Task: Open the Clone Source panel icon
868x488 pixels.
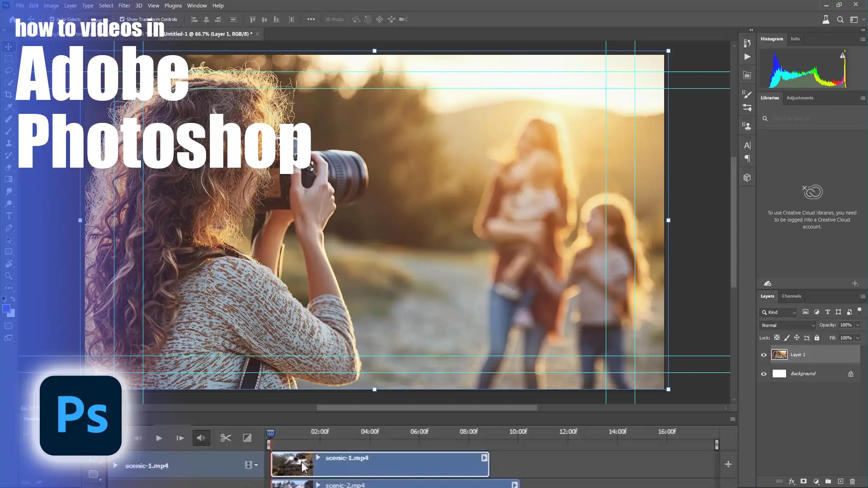Action: click(747, 126)
